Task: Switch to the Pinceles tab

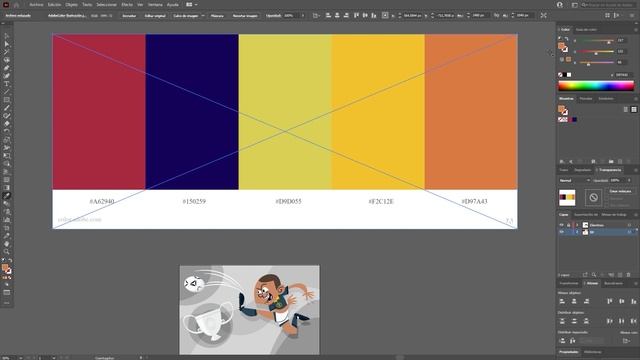Action: click(x=586, y=98)
